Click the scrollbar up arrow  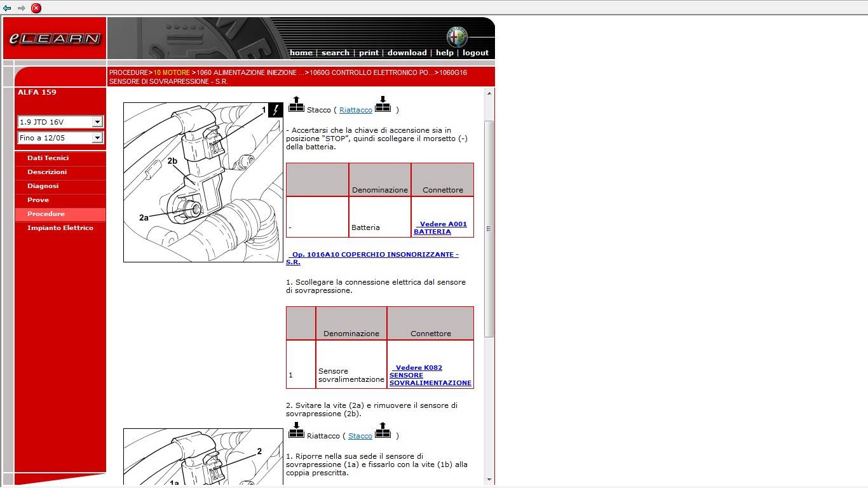489,94
